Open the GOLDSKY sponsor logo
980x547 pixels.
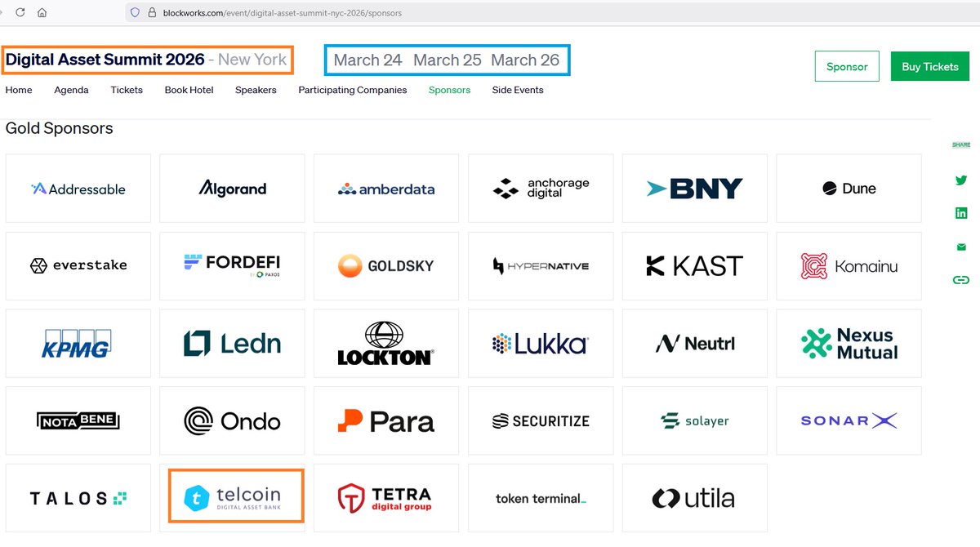click(386, 265)
